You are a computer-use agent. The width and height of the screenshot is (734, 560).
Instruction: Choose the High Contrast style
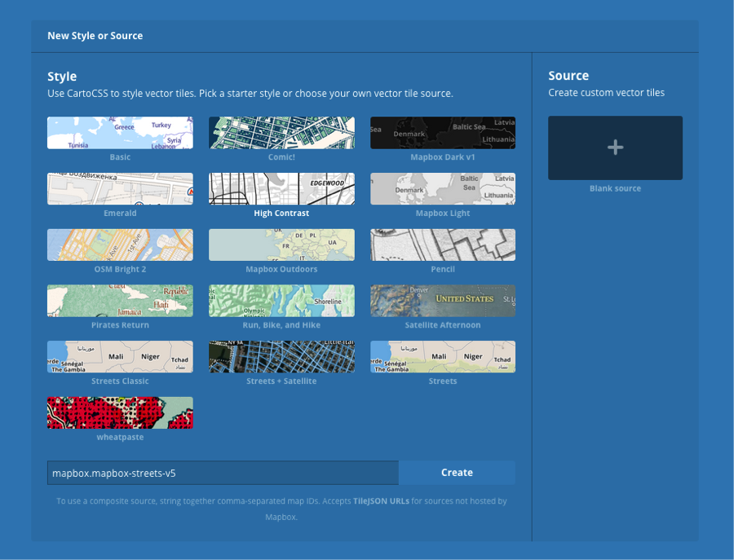point(281,188)
